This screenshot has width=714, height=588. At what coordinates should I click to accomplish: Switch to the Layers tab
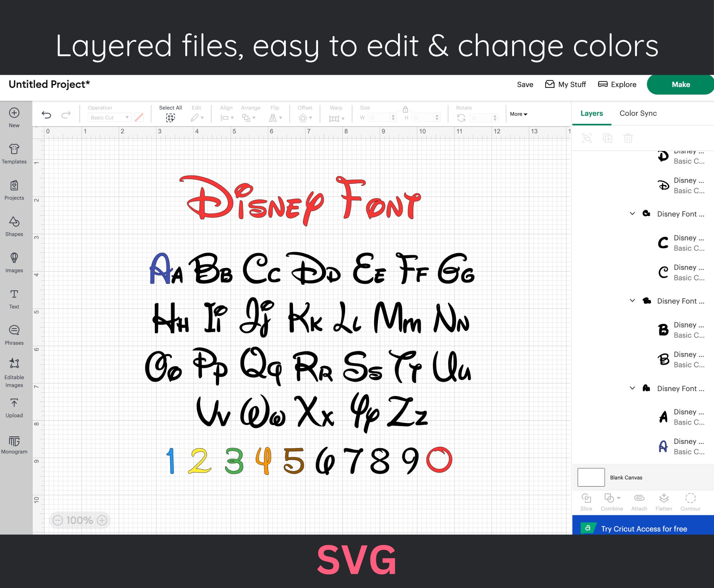tap(592, 113)
